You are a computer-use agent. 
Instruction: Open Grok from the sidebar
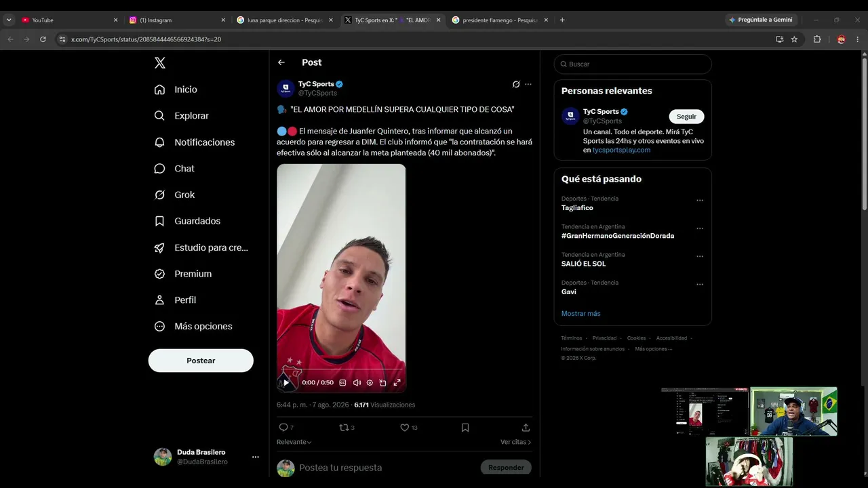click(x=174, y=195)
